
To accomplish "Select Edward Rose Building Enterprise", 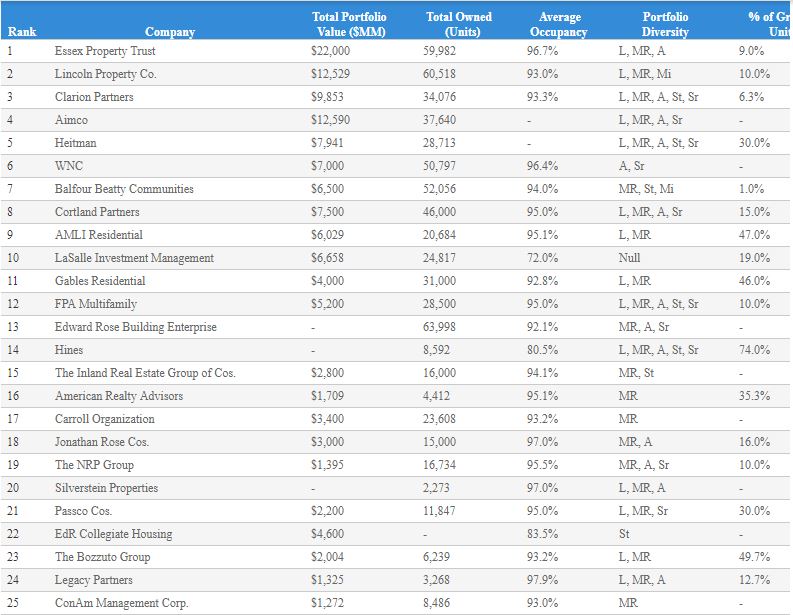I will click(136, 327).
